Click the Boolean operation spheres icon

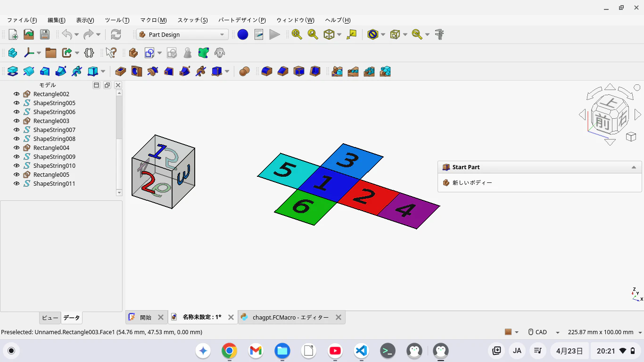[244, 71]
